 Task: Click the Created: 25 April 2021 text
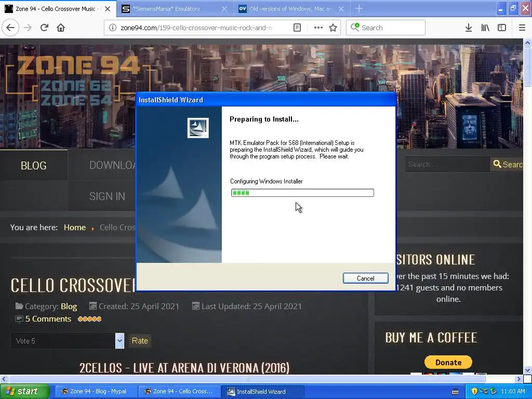pyautogui.click(x=138, y=307)
